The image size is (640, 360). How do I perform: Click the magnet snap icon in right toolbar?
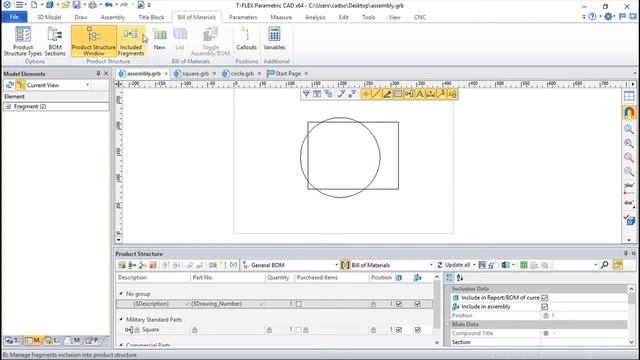tap(629, 112)
